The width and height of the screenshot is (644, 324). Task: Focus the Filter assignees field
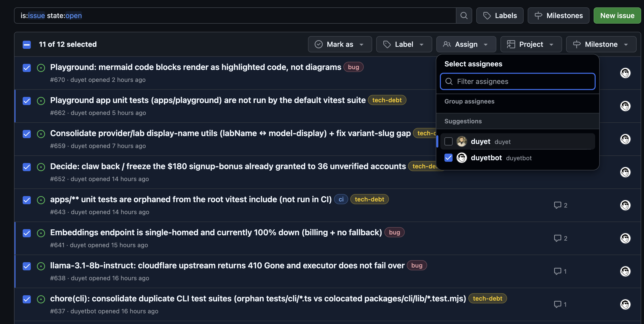[517, 81]
